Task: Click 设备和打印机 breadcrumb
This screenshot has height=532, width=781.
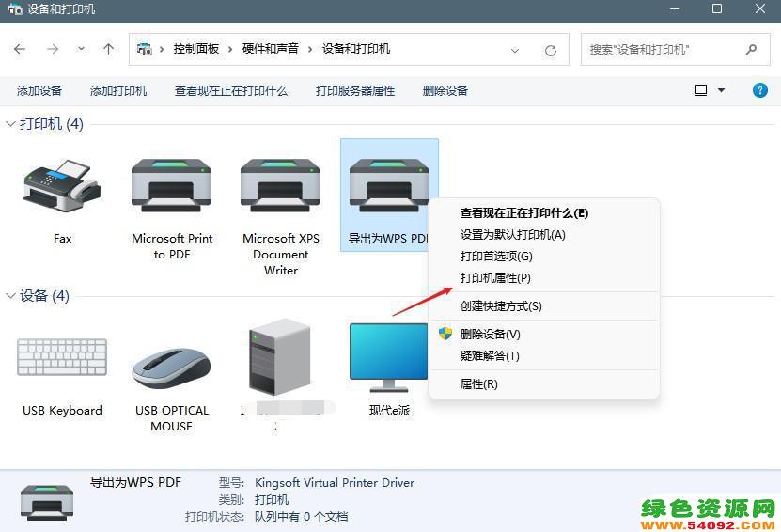Action: pyautogui.click(x=355, y=49)
